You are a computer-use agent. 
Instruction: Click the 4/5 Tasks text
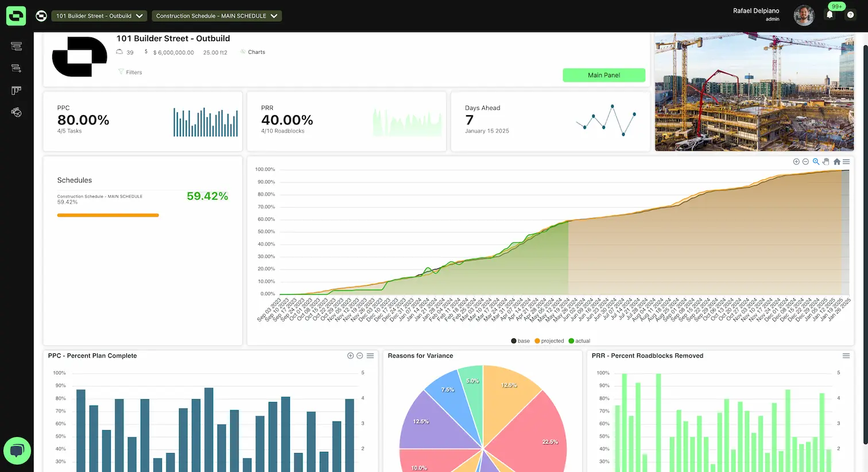pos(69,131)
